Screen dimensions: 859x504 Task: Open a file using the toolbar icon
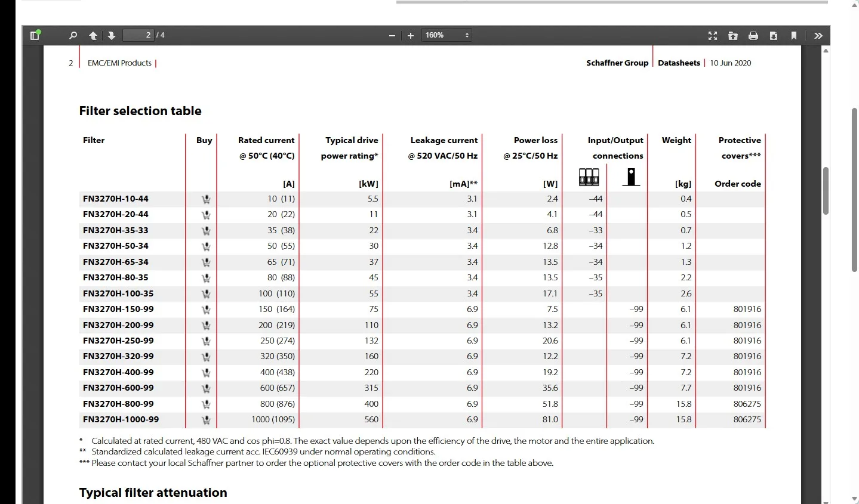click(x=733, y=36)
